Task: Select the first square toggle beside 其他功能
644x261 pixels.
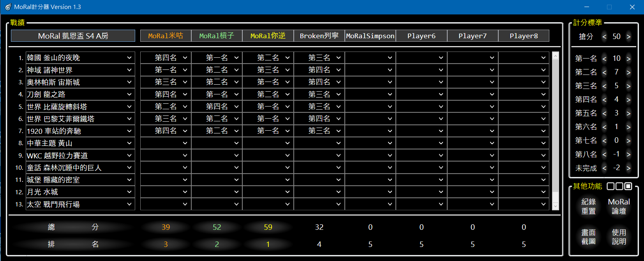Action: pyautogui.click(x=610, y=186)
